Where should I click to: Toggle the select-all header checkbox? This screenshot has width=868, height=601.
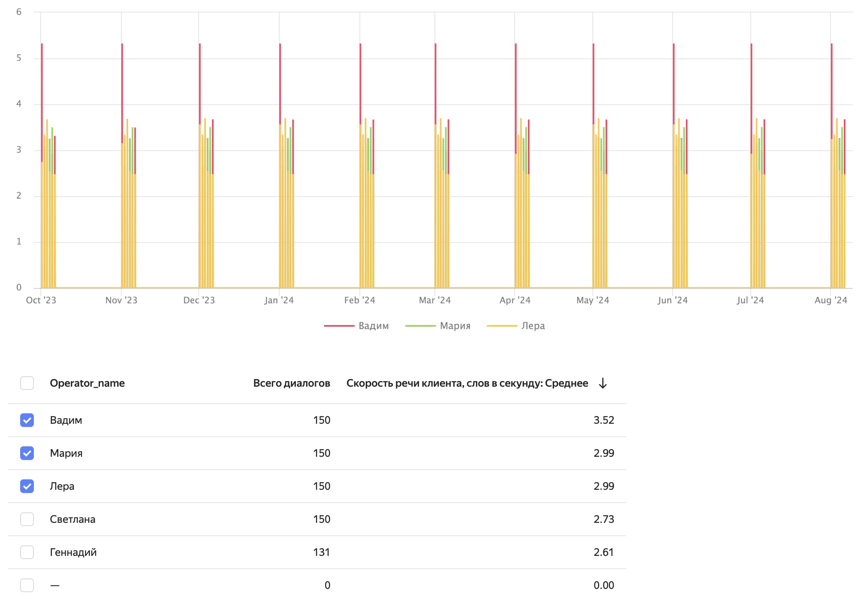tap(27, 383)
